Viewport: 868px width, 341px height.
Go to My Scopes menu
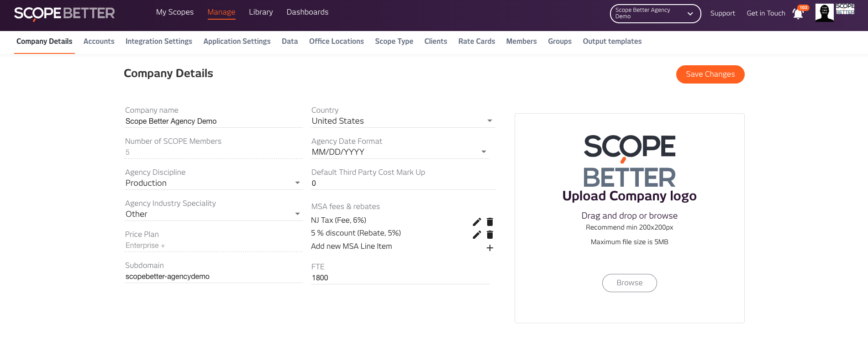point(175,12)
